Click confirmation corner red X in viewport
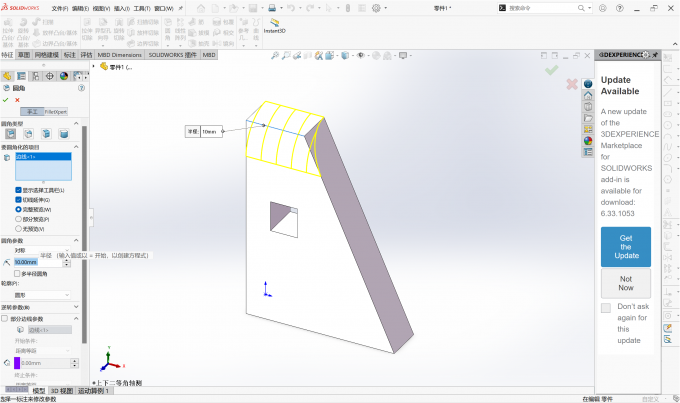 572,84
